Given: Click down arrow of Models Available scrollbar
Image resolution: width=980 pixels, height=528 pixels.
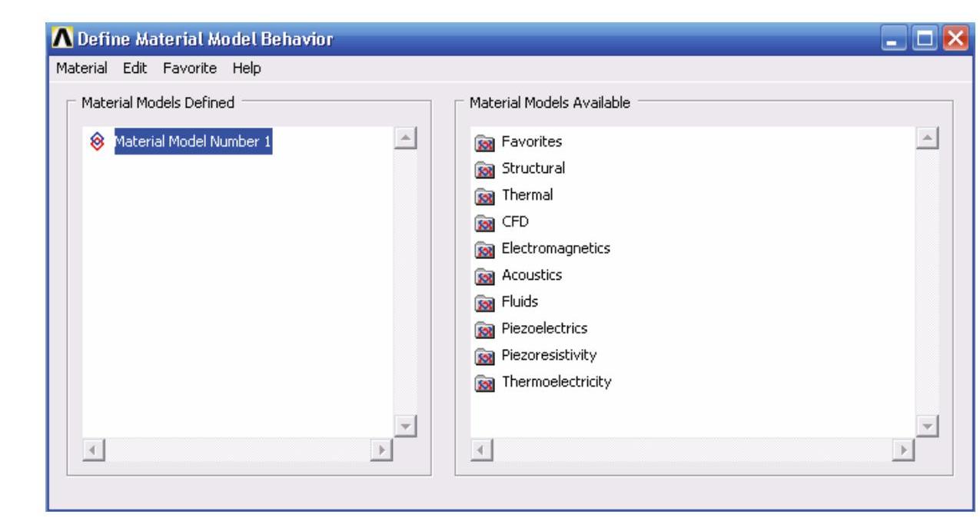Looking at the screenshot, I should point(927,426).
